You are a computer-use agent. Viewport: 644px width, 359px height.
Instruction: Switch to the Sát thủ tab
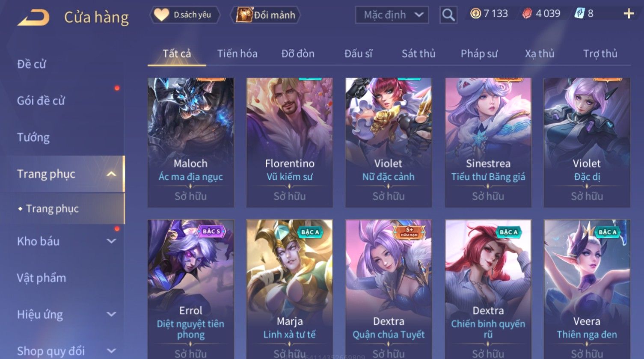tap(418, 53)
